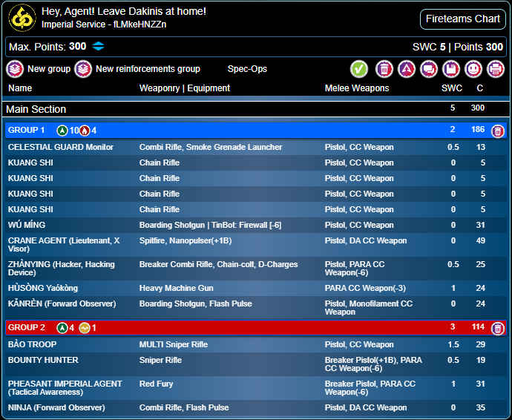
Task: Delete Group 2 with its trash icon
Action: pos(498,329)
